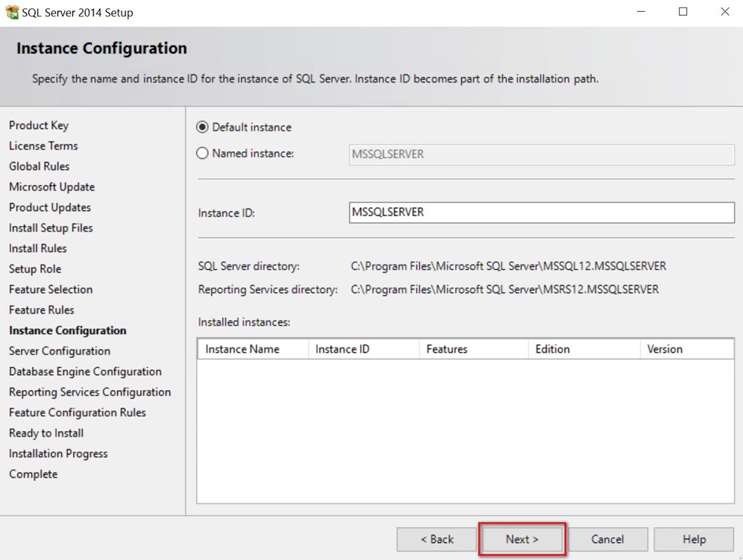This screenshot has width=743, height=560.
Task: Open the Installation Progress step
Action: (x=58, y=454)
